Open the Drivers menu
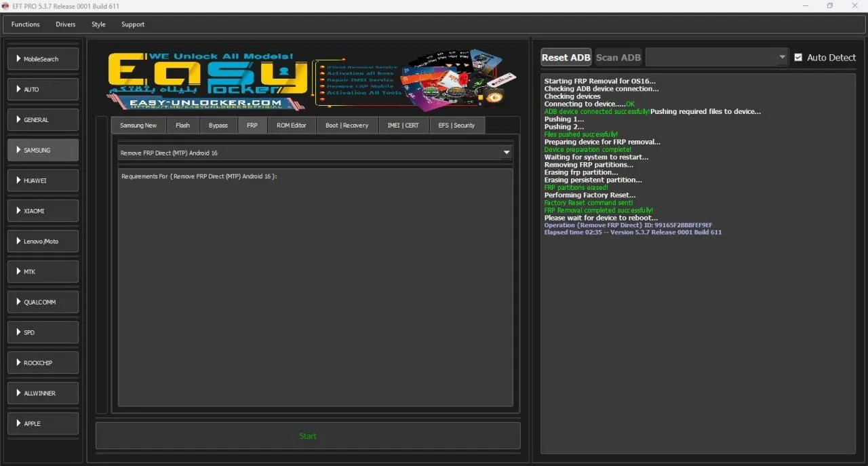Viewport: 868px width, 466px height. [x=66, y=24]
